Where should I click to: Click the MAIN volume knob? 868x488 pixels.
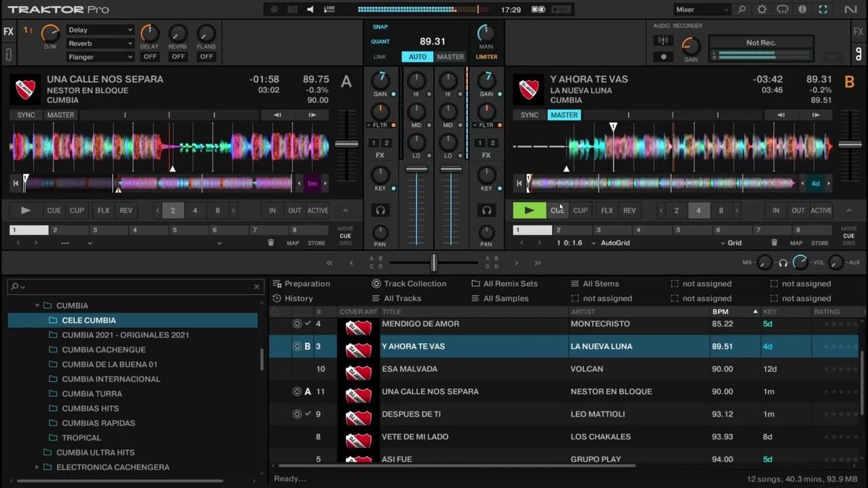click(x=486, y=33)
